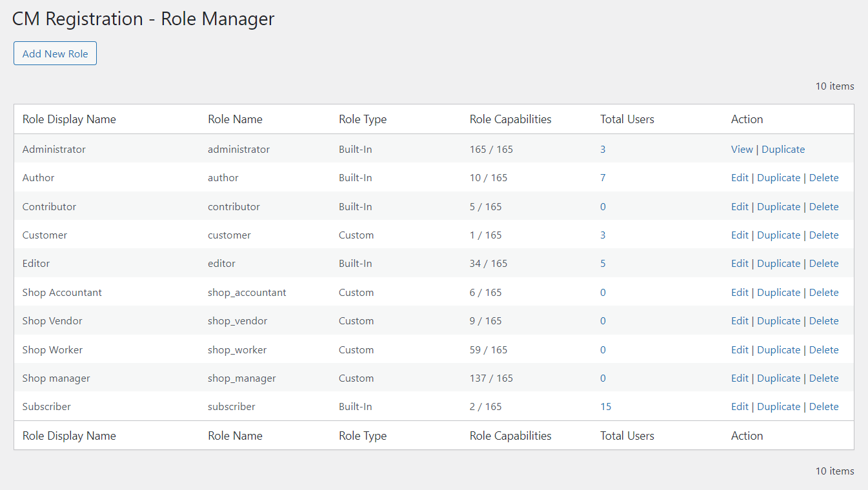Duplicate the Shop Accountant role
Screen dimensions: 868x490
click(778, 292)
